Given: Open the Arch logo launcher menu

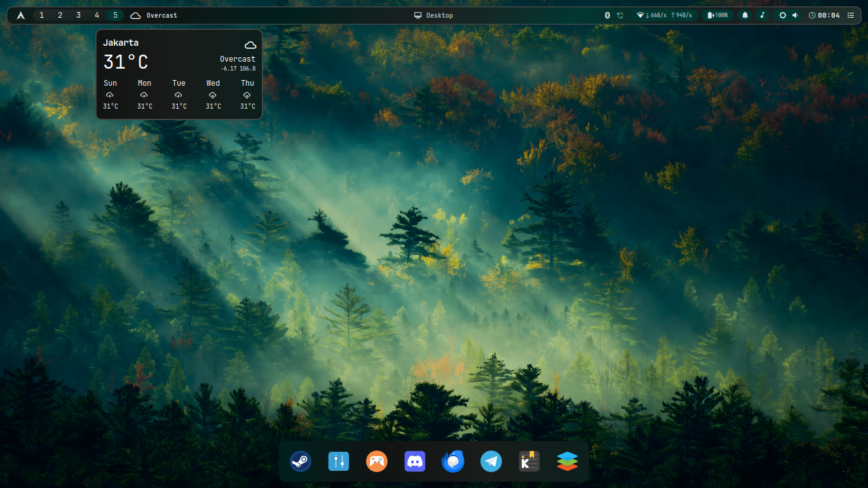Looking at the screenshot, I should (20, 15).
